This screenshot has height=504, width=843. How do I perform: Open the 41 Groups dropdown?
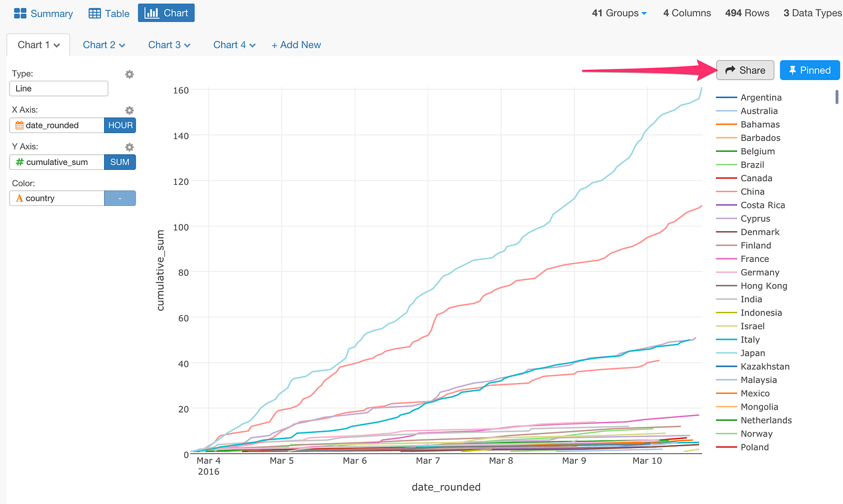click(x=619, y=13)
